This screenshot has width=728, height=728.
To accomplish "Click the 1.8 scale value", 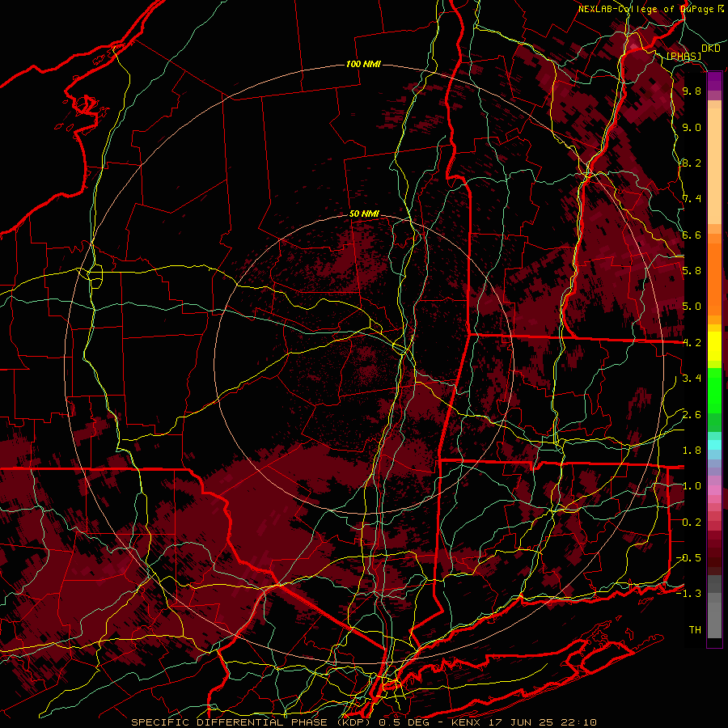I will [692, 451].
